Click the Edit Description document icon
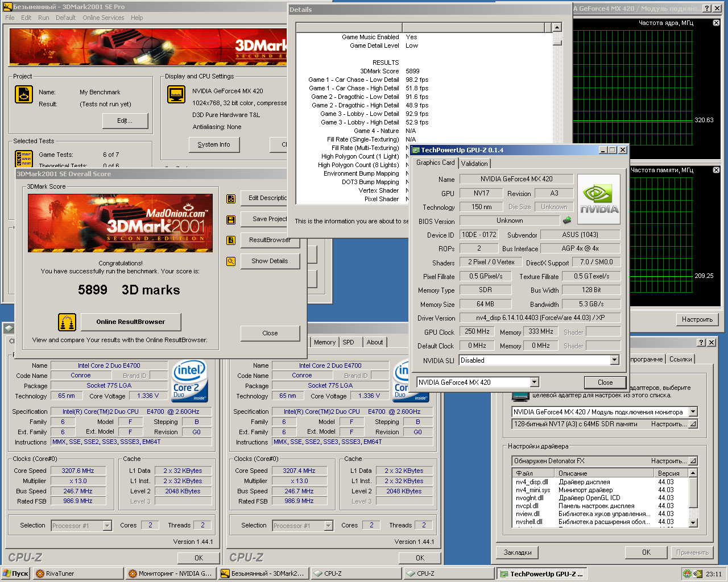Viewport: 728px width, 582px height. (231, 198)
